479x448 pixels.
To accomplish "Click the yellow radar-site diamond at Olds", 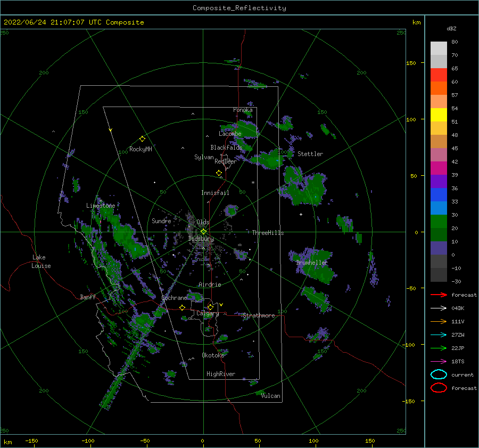I will pos(203,232).
